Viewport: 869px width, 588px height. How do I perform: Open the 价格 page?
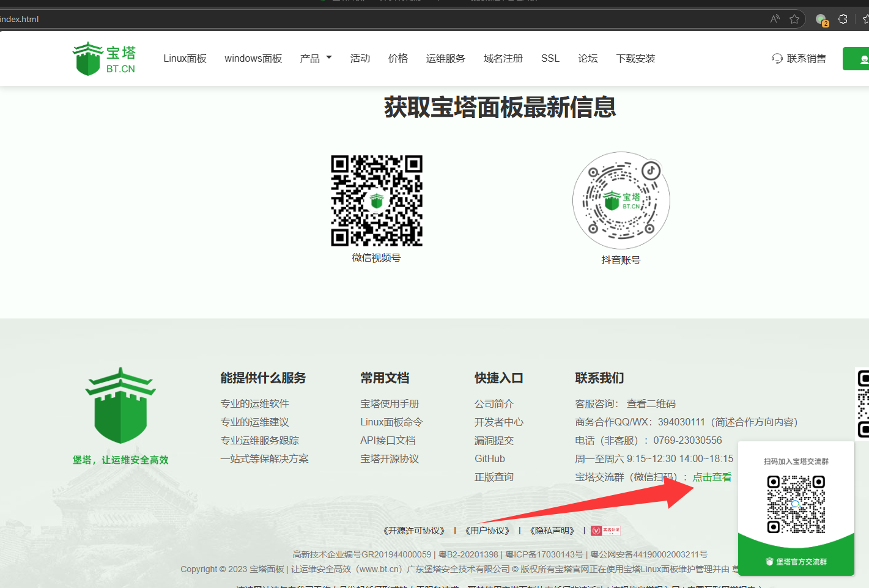[398, 59]
